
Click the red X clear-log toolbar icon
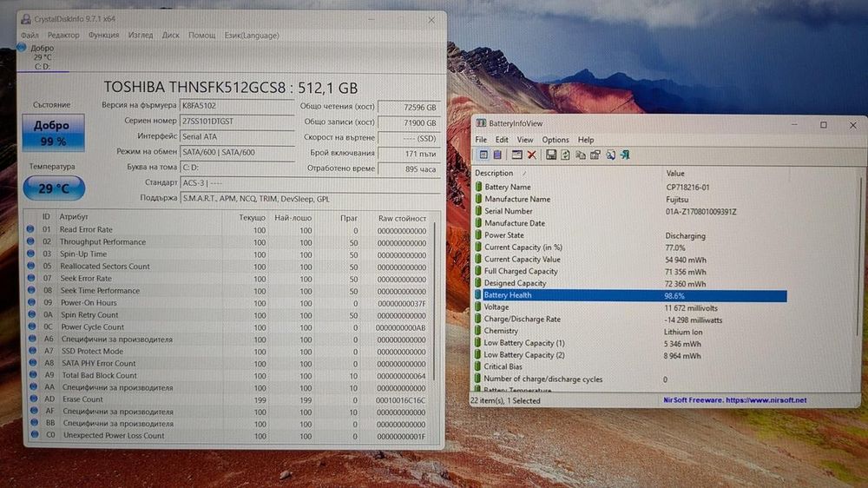(x=531, y=155)
